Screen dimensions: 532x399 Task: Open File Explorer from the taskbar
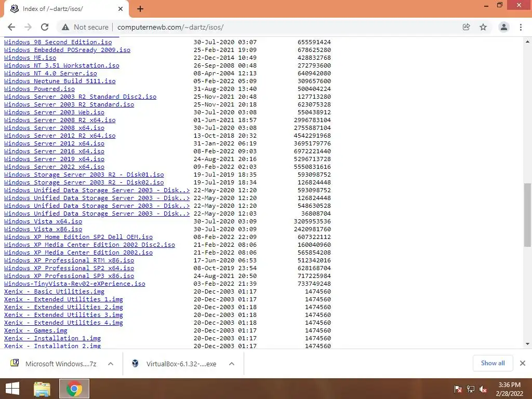coord(42,389)
